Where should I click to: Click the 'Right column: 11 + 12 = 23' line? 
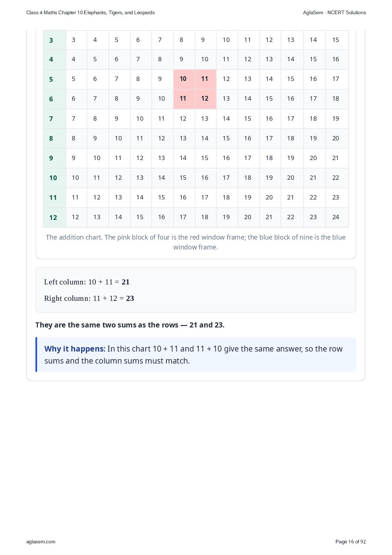(89, 298)
